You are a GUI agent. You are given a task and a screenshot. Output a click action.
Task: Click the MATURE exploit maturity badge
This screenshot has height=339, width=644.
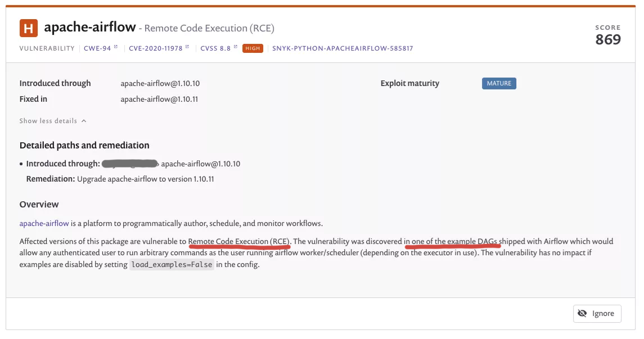(x=498, y=83)
